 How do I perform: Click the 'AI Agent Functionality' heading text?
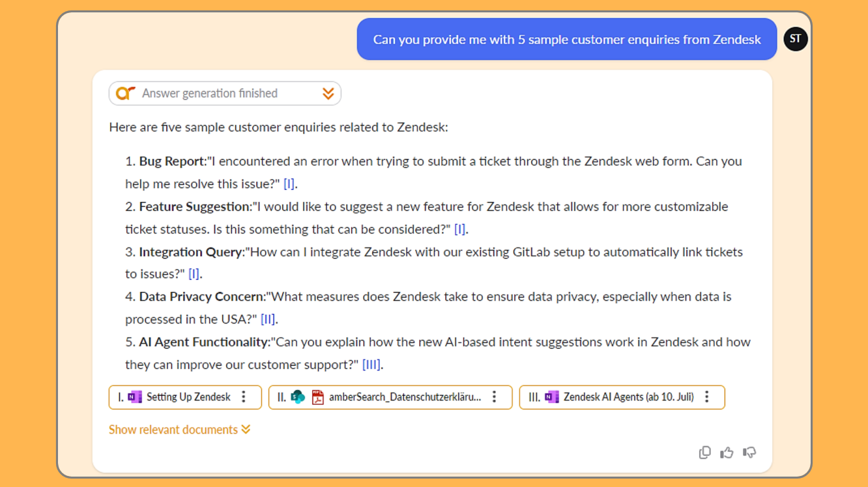point(204,342)
